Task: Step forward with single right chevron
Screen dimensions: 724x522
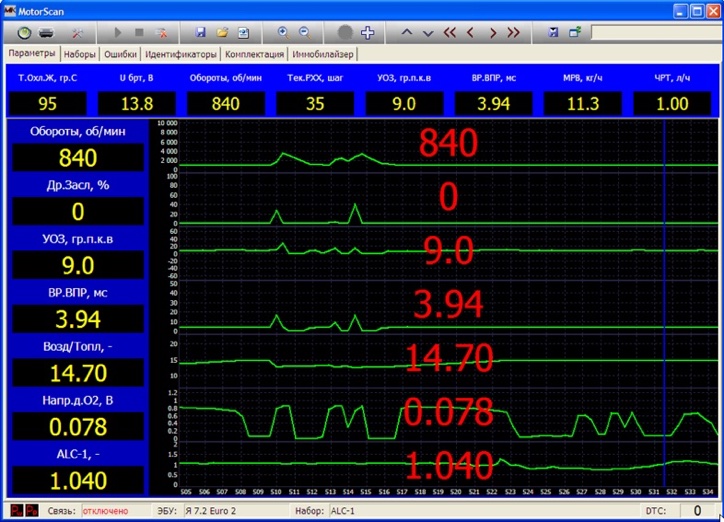Action: point(493,33)
